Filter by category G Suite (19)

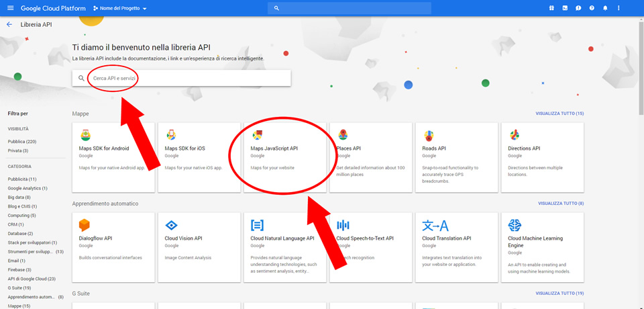(x=19, y=288)
